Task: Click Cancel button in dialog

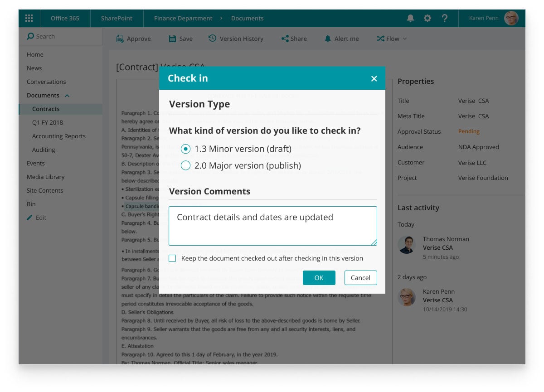Action: [360, 278]
